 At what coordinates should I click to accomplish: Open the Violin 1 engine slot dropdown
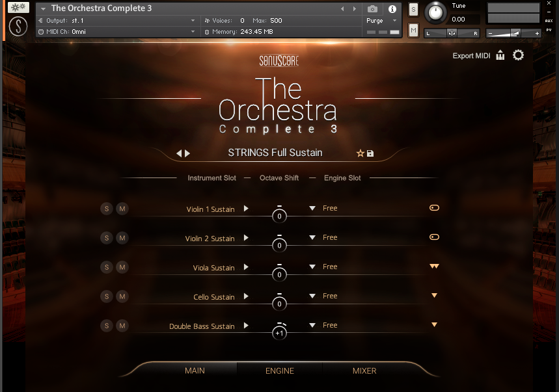pos(312,209)
